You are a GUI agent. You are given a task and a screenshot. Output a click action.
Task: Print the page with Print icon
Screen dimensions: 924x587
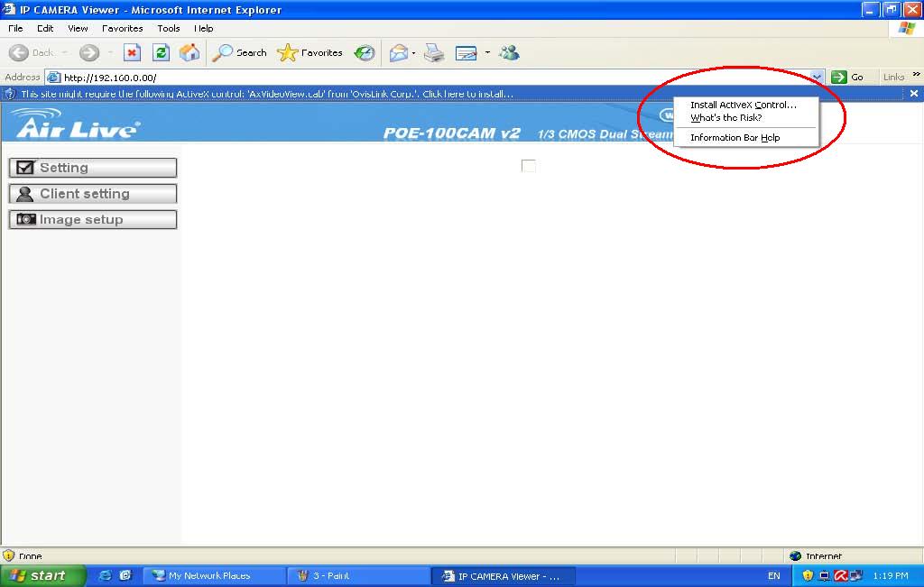click(435, 53)
